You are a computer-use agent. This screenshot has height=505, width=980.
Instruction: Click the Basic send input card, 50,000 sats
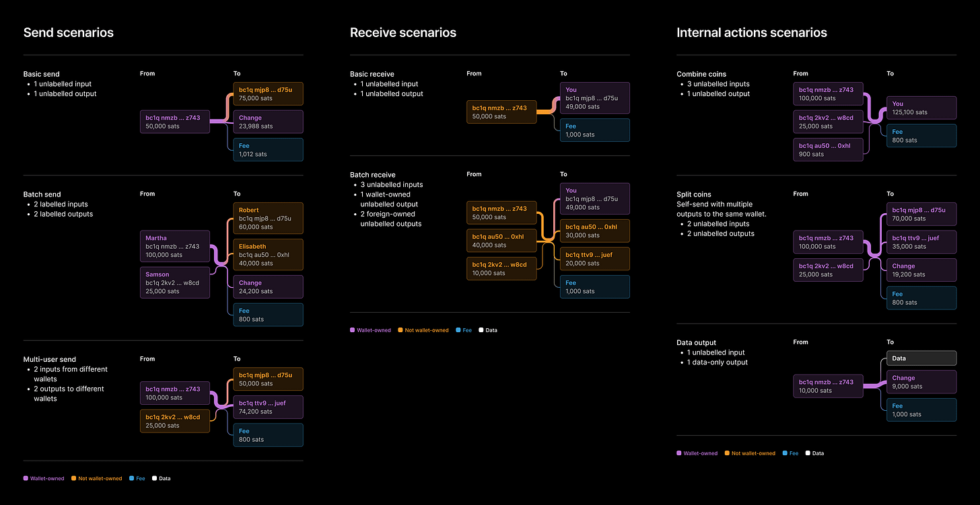(175, 122)
